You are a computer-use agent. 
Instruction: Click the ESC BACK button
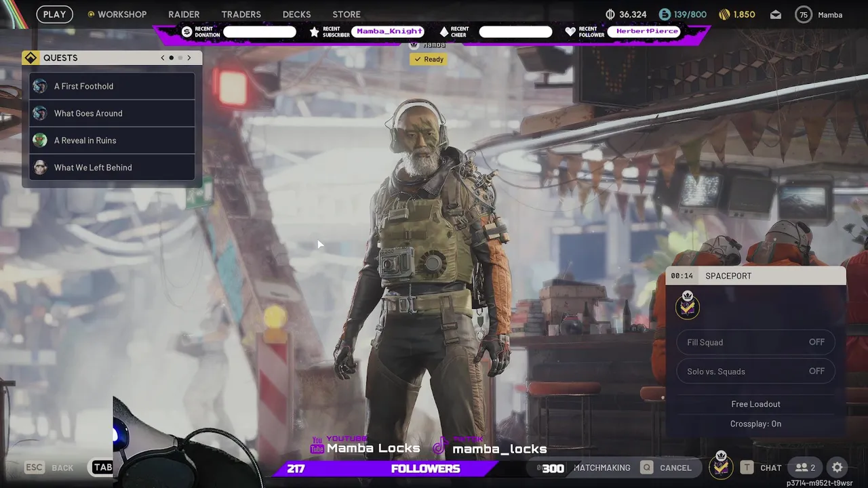point(50,468)
